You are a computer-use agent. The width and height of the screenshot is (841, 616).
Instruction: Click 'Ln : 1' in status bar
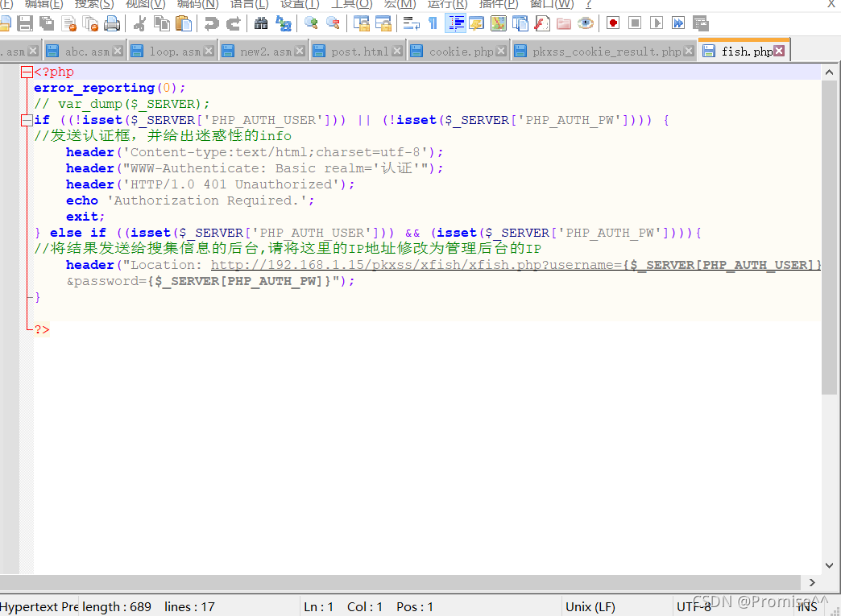318,607
